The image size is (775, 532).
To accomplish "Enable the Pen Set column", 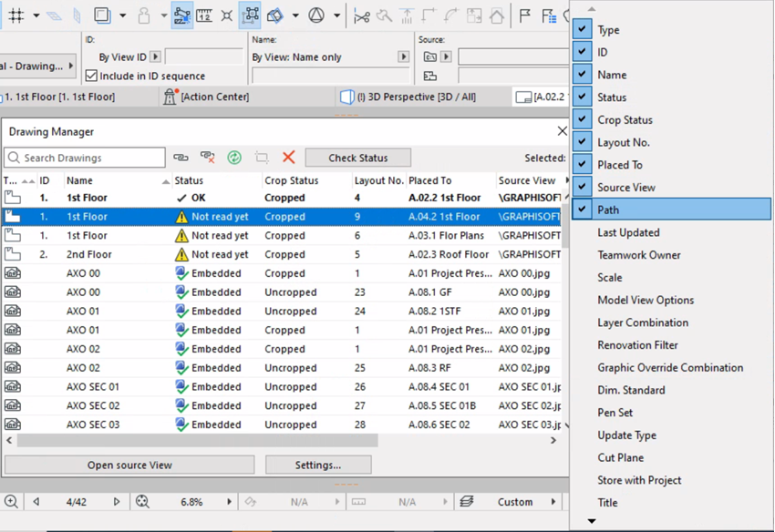I will pos(615,413).
